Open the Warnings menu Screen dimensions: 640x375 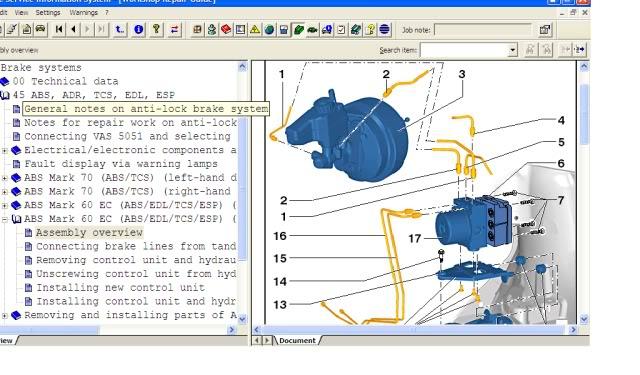[84, 13]
